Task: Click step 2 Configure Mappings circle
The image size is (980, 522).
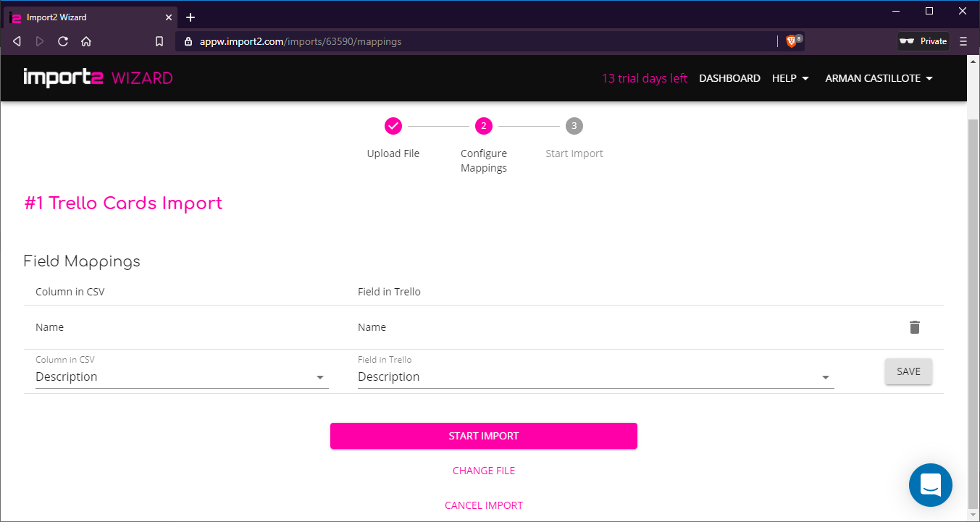Action: coord(484,126)
